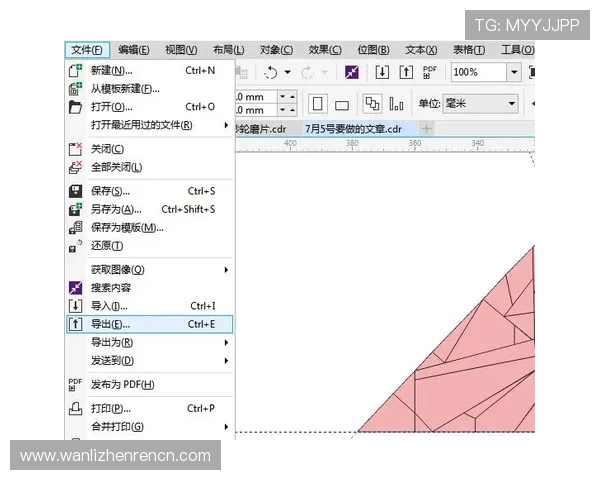The height and width of the screenshot is (480, 600).
Task: Click the printer icon beside 打印
Action: click(75, 408)
